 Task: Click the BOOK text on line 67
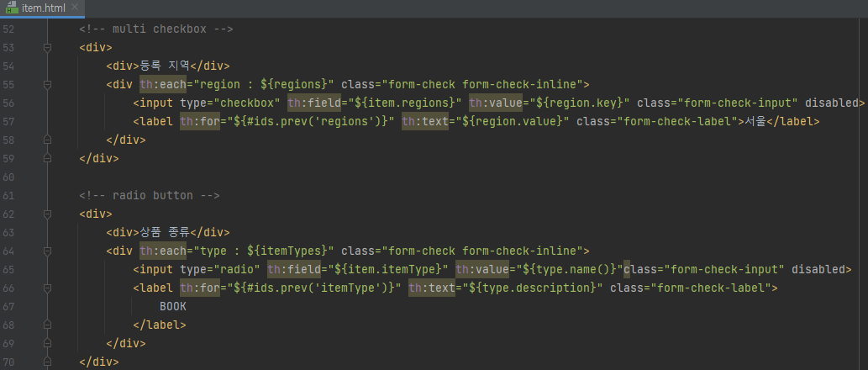click(x=173, y=307)
